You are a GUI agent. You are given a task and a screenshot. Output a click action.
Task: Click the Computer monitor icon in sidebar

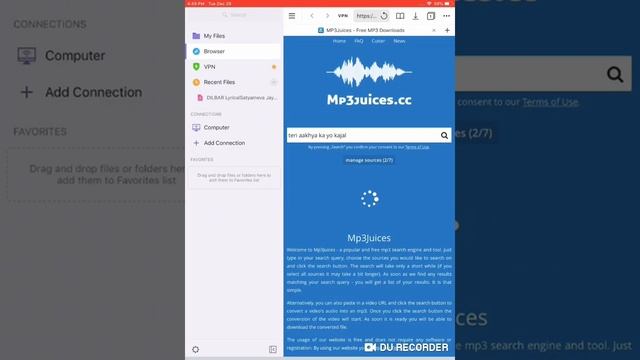click(x=196, y=127)
